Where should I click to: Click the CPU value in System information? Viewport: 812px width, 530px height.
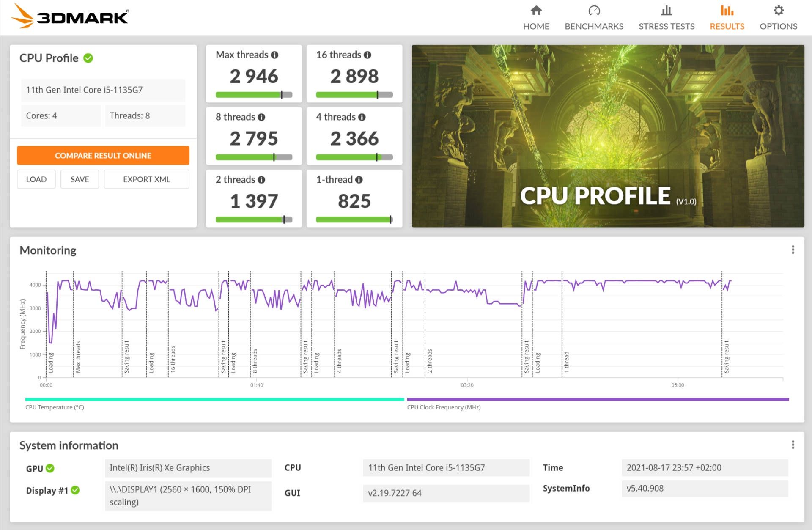(x=446, y=468)
